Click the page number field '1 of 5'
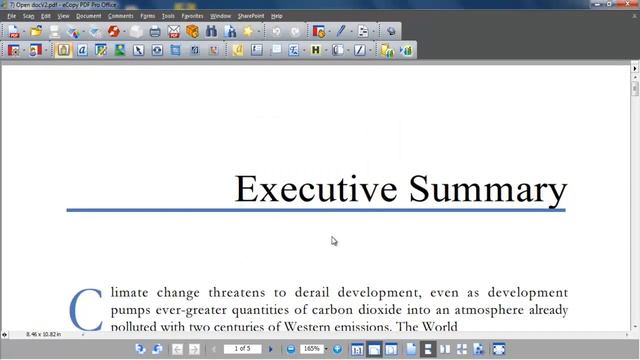The height and width of the screenshot is (360, 640). (x=242, y=349)
